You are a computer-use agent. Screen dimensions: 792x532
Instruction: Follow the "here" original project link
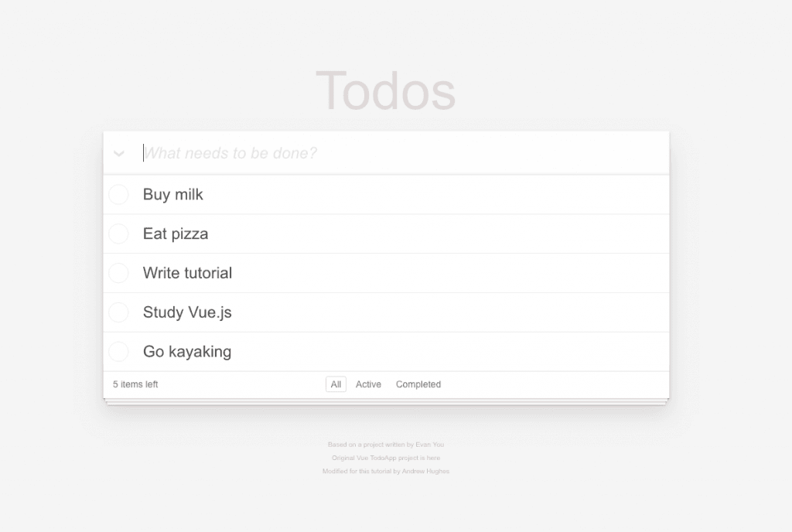tap(433, 458)
